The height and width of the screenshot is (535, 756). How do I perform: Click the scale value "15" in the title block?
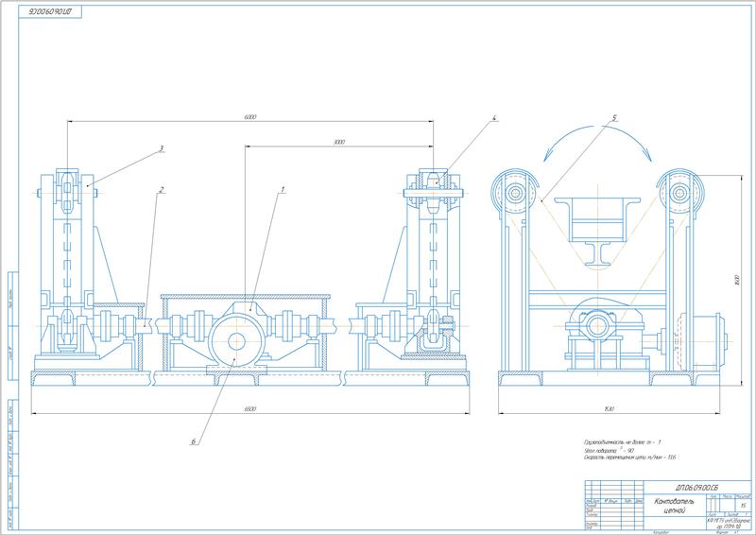tap(743, 506)
